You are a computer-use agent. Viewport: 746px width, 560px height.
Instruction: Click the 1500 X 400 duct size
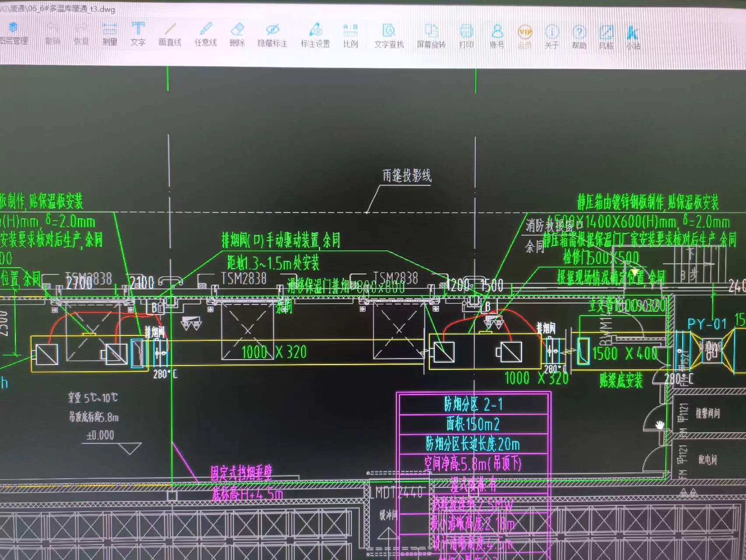625,353
